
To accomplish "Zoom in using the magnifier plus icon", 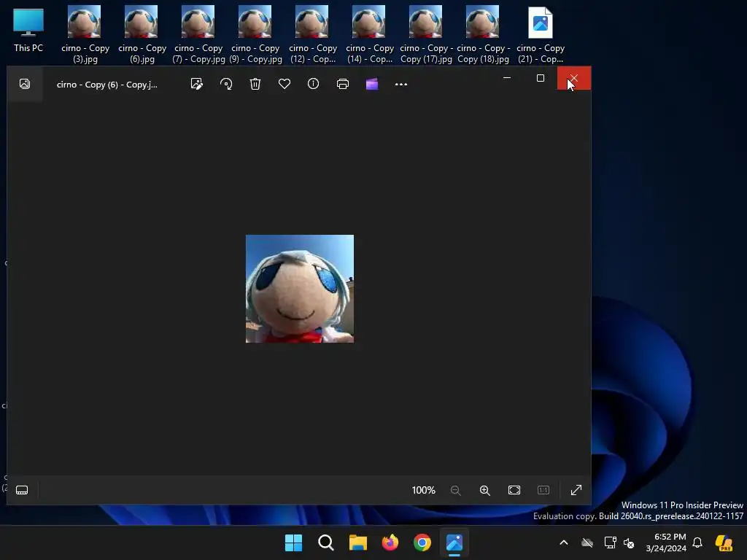I will point(485,490).
